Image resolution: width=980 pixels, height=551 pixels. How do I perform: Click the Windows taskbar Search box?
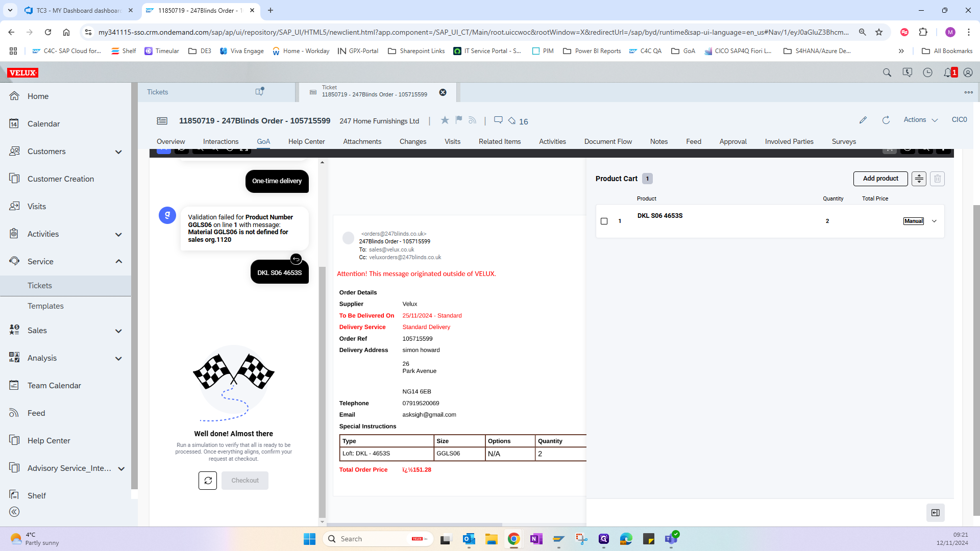click(378, 539)
